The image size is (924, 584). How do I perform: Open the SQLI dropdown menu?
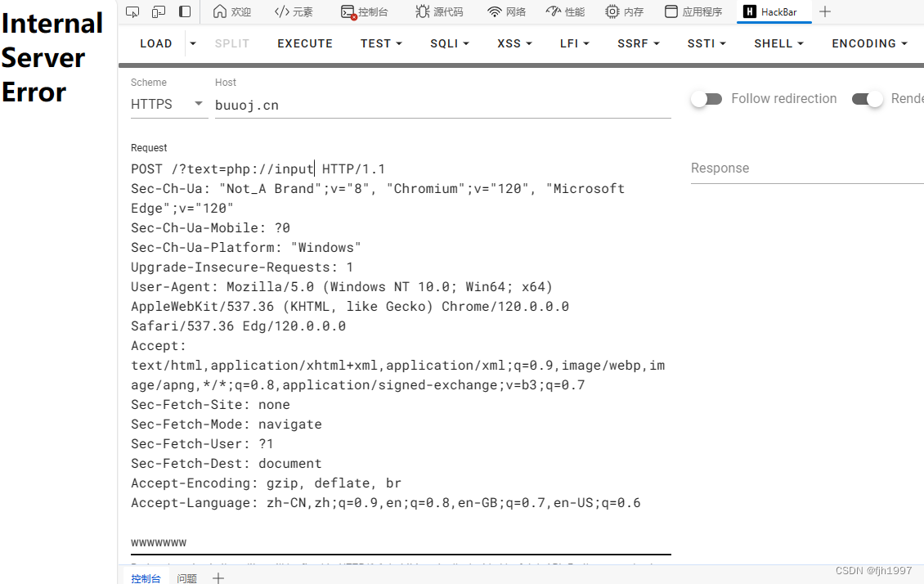tap(450, 43)
